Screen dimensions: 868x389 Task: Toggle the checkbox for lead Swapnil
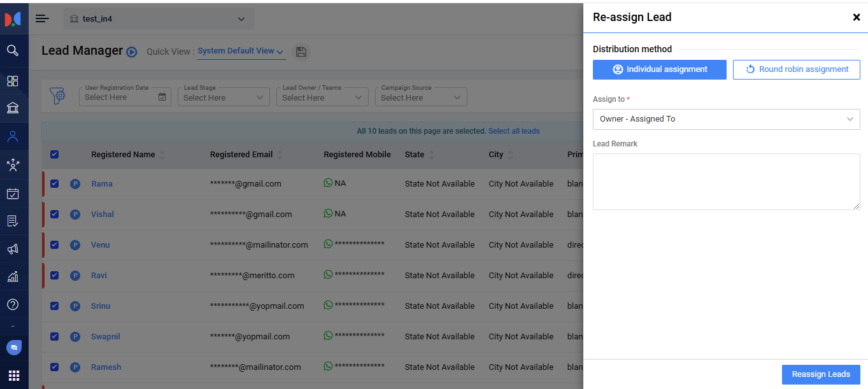[x=54, y=336]
